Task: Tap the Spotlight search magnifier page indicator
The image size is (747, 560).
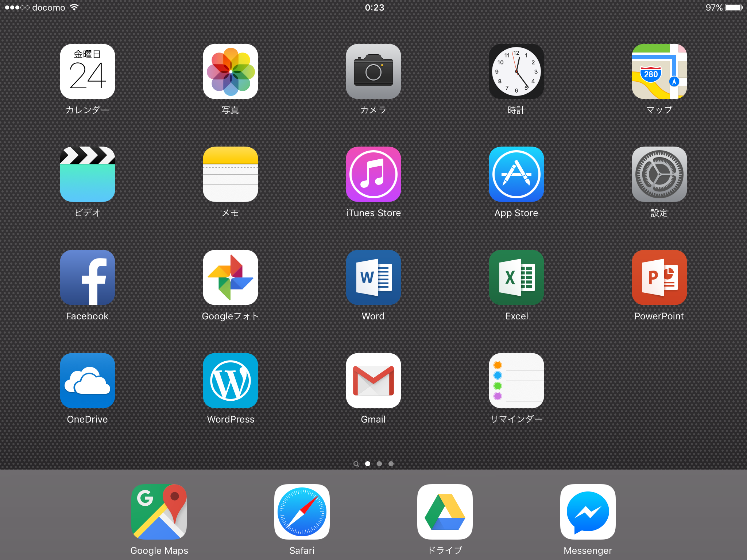Action: pos(356,464)
